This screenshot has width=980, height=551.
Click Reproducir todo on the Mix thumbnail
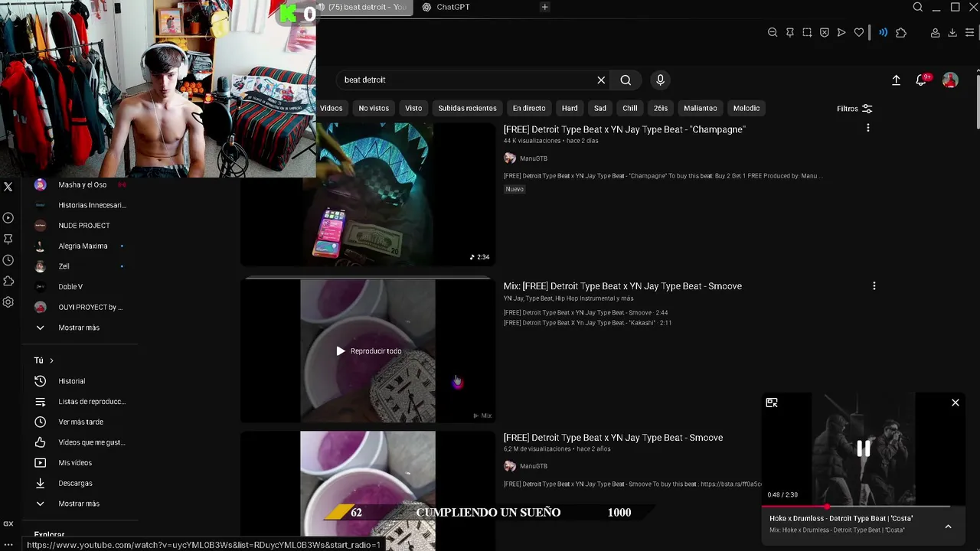click(368, 351)
